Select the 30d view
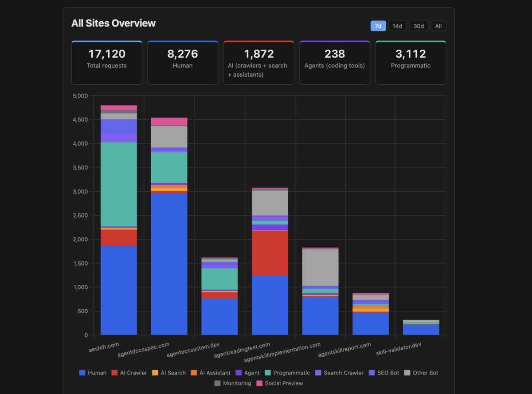532x394 pixels. (x=418, y=26)
